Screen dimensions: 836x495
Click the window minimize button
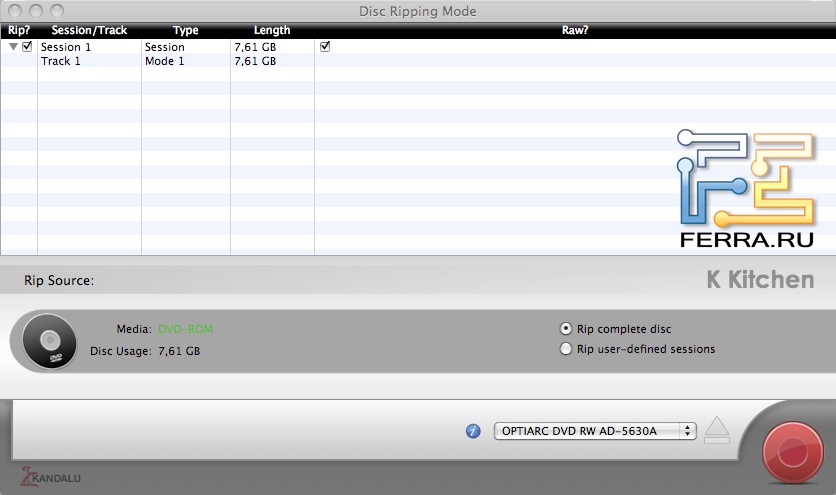36,11
